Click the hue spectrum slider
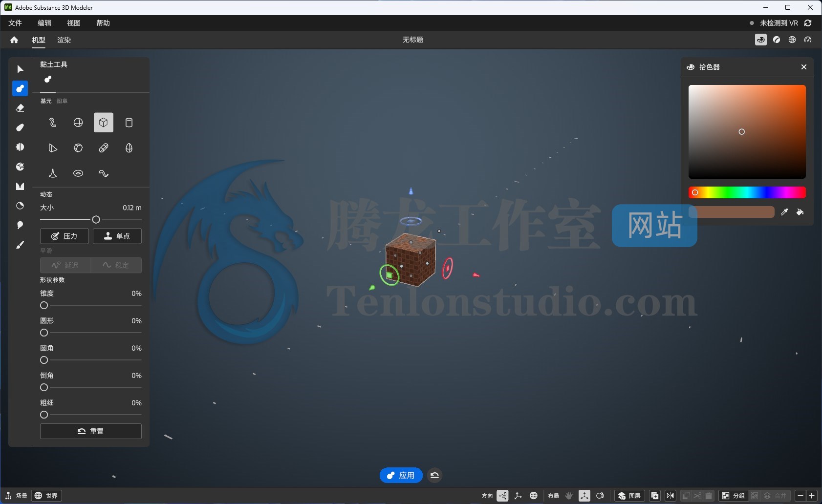The height and width of the screenshot is (504, 822). [747, 192]
